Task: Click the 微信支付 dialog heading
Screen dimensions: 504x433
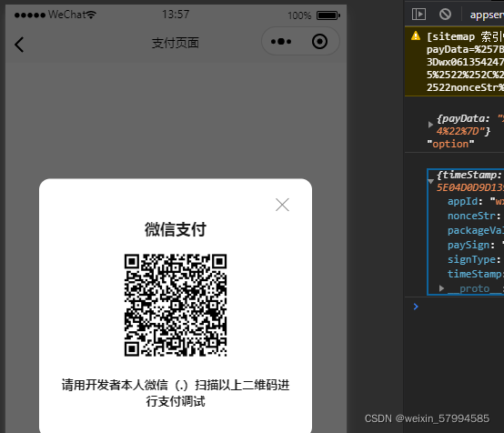Action: pyautogui.click(x=176, y=229)
